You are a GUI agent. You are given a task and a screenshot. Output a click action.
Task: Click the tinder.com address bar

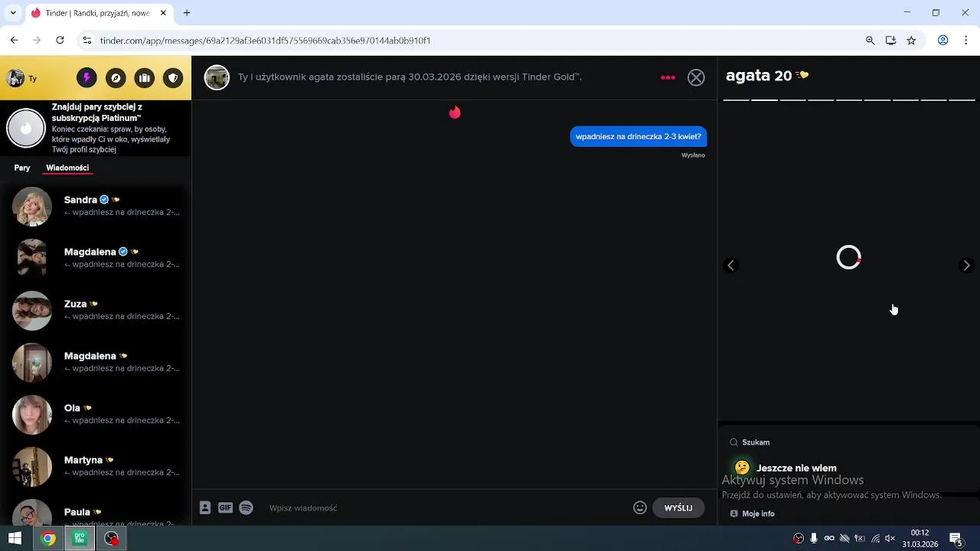click(x=475, y=41)
